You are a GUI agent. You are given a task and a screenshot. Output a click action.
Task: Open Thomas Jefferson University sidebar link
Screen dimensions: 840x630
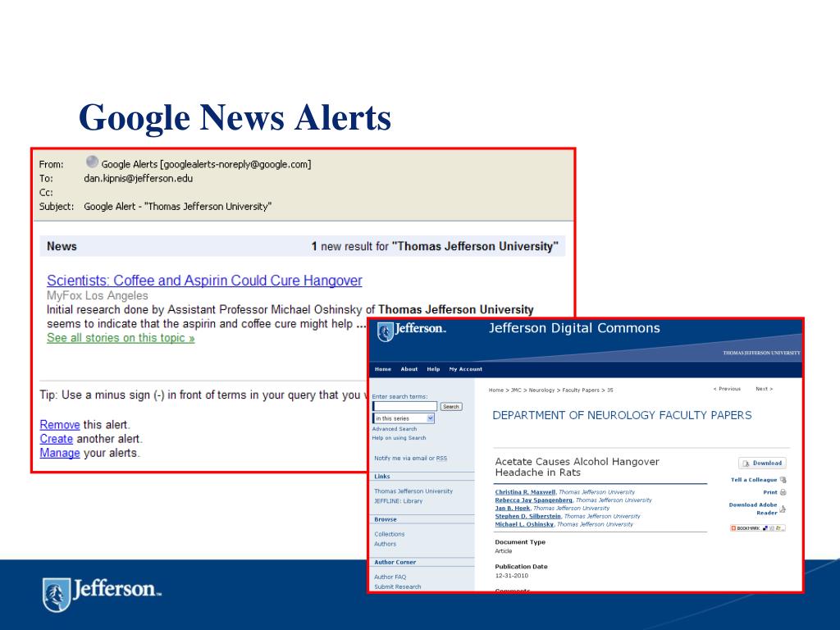[413, 491]
